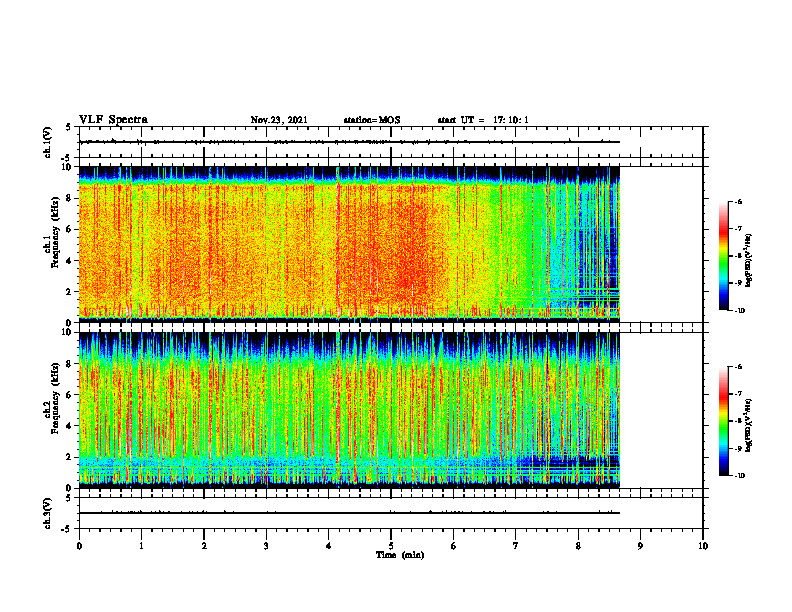Image resolution: width=792 pixels, height=612 pixels.
Task: Click the "-8" label on ch.1 colorbar
Action: point(738,256)
